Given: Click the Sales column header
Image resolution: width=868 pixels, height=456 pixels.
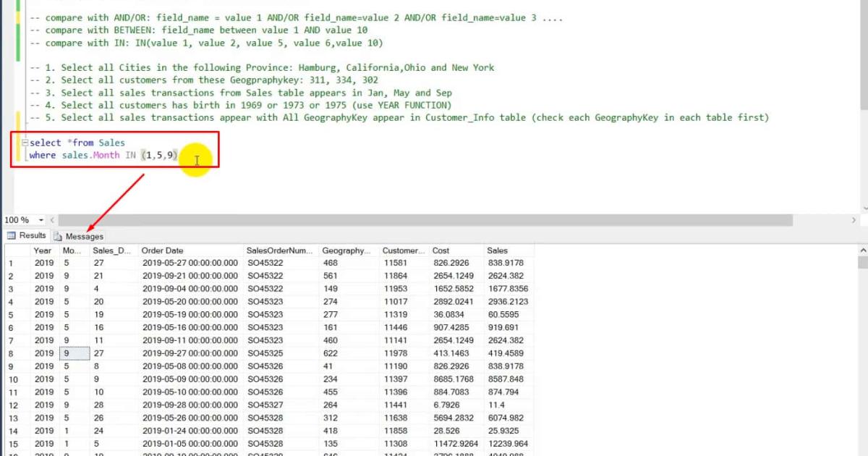Looking at the screenshot, I should 499,249.
